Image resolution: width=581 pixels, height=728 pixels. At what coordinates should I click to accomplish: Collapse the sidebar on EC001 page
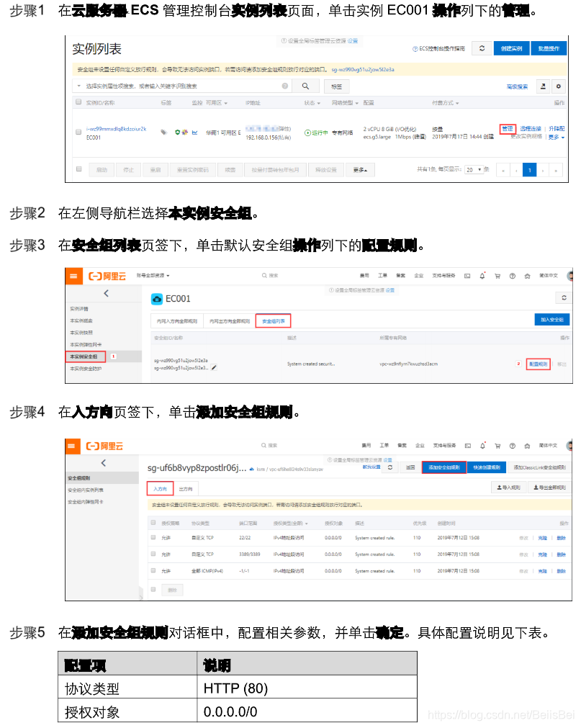click(x=107, y=293)
